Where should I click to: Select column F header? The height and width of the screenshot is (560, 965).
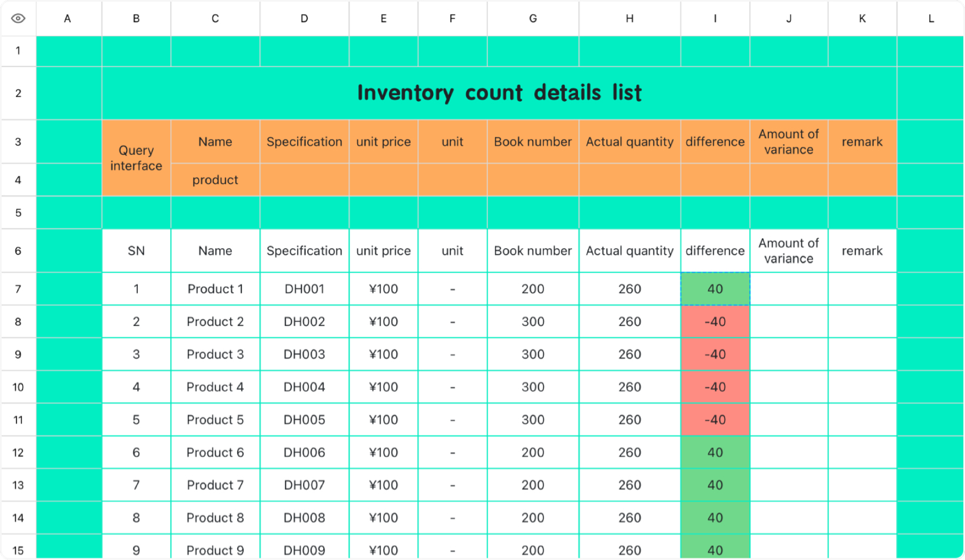(452, 18)
